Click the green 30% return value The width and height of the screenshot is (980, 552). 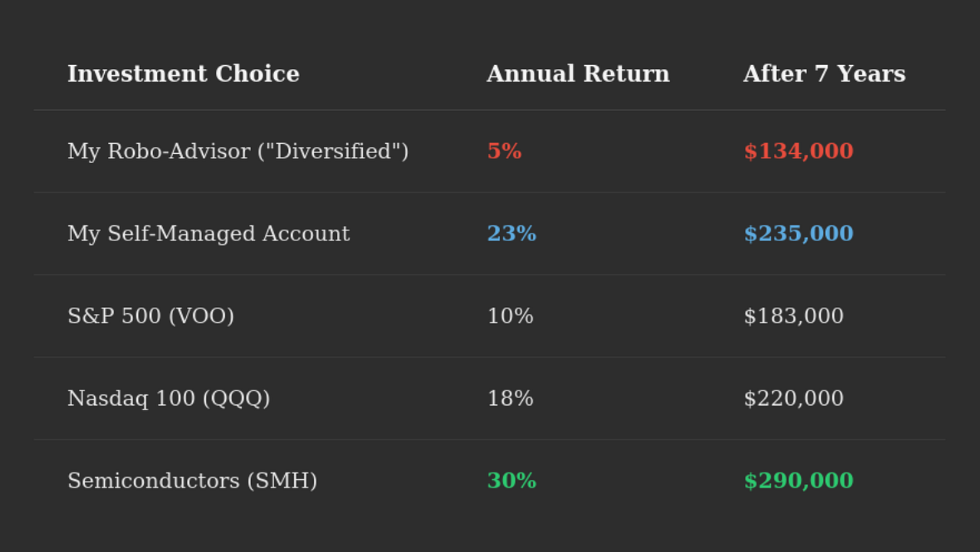coord(511,481)
